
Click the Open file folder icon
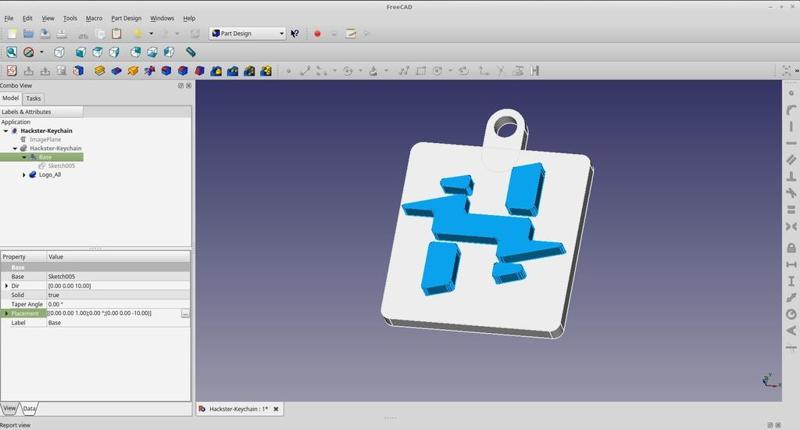coord(29,34)
